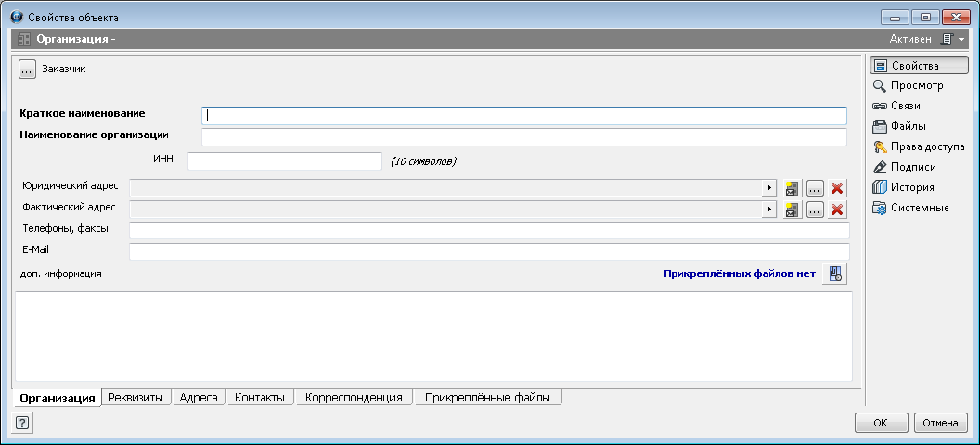Switch to the Реквизиты tab

(135, 397)
